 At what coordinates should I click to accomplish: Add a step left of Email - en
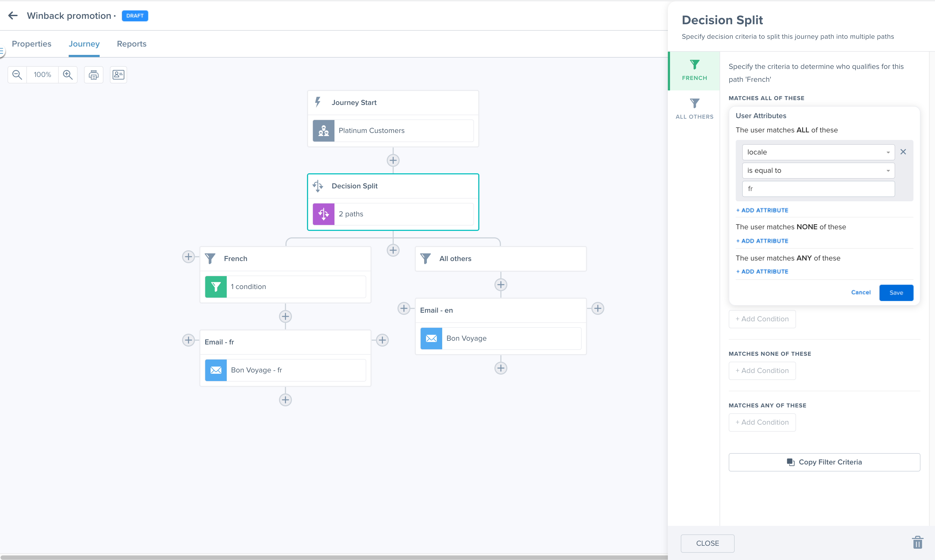pyautogui.click(x=404, y=308)
